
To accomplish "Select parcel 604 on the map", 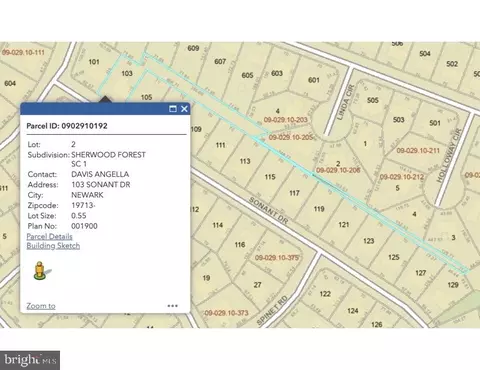I will (10, 83).
